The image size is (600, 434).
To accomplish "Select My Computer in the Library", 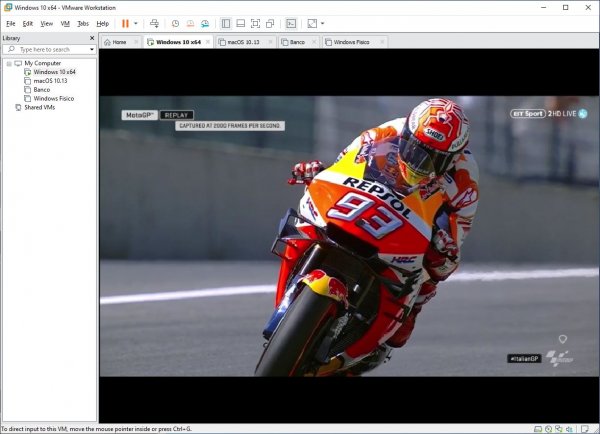I will click(x=42, y=63).
